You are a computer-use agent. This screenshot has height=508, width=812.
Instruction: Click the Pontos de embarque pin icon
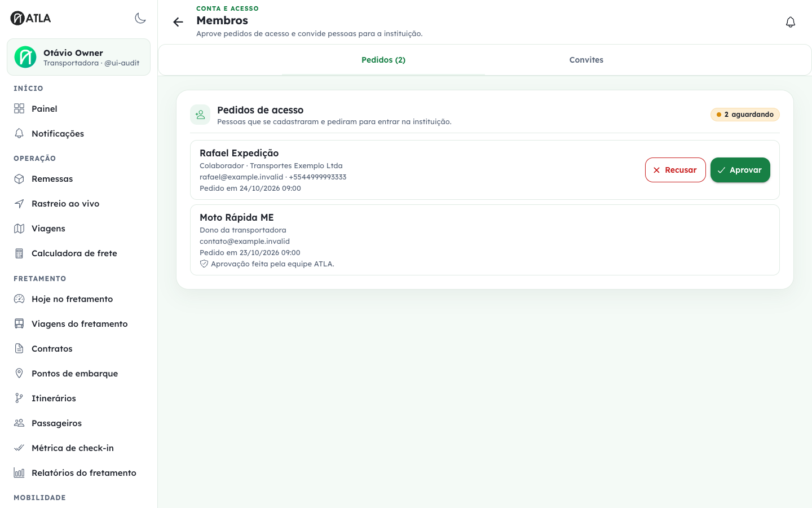19,373
